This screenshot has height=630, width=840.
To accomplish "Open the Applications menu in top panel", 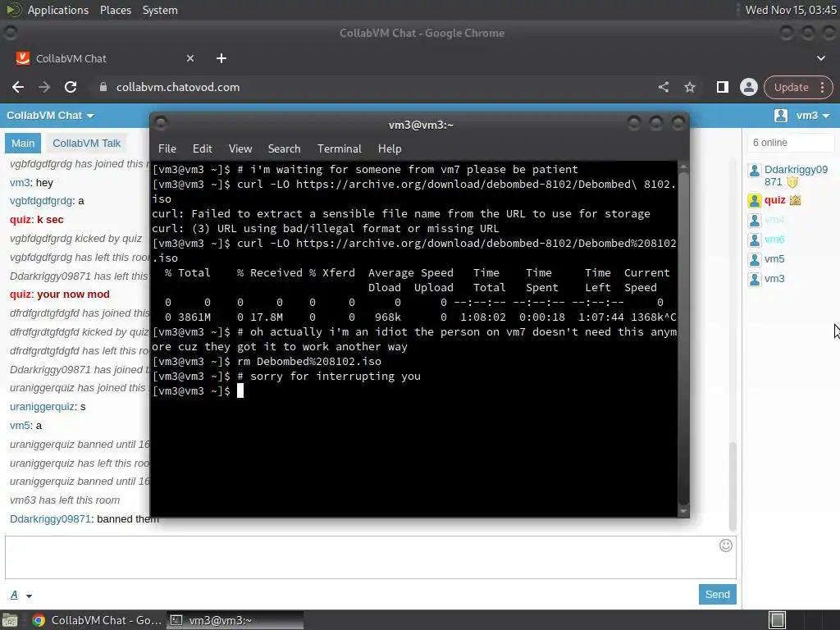I will [x=58, y=10].
